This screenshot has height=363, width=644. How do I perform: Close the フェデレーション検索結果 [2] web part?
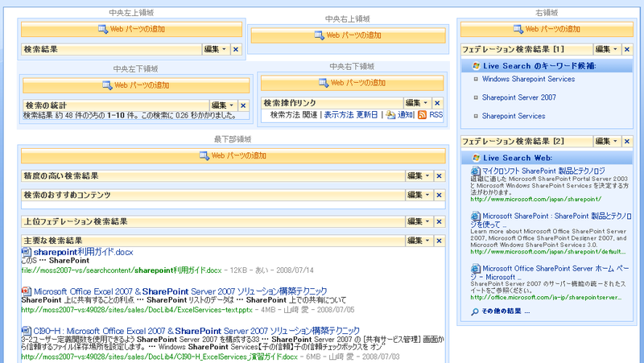coord(627,142)
